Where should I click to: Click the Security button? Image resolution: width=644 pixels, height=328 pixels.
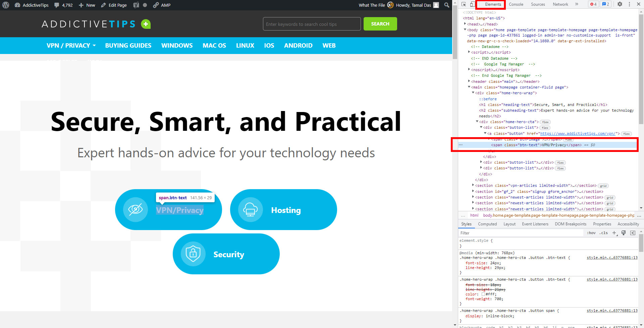coord(226,254)
